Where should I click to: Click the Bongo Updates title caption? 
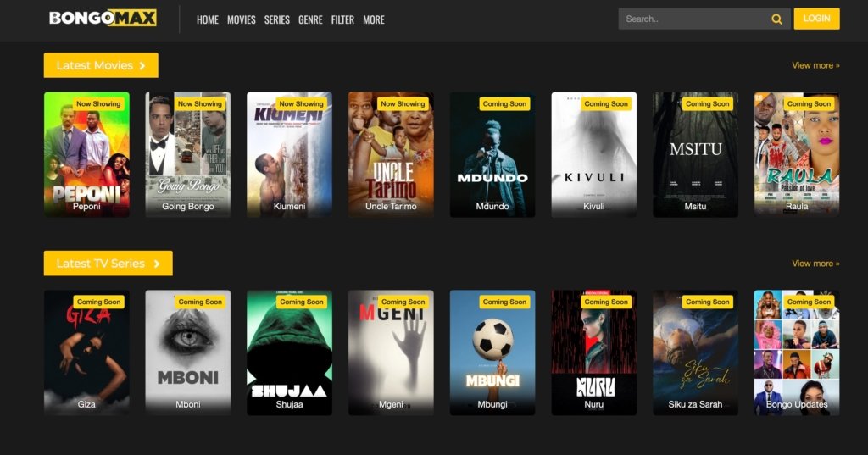pyautogui.click(x=797, y=405)
